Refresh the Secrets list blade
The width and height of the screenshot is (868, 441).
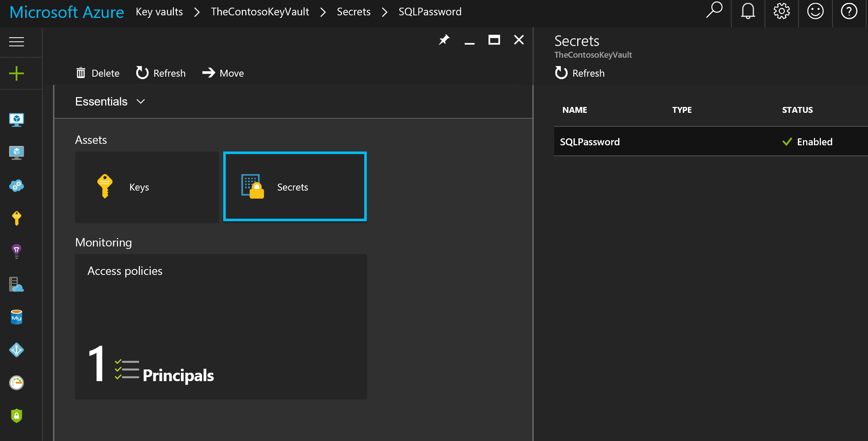(580, 73)
